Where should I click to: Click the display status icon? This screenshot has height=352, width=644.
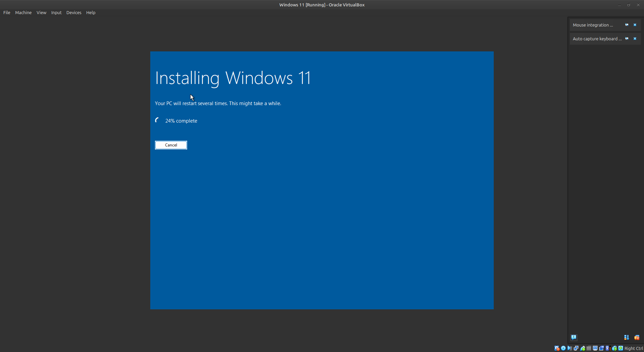point(595,348)
